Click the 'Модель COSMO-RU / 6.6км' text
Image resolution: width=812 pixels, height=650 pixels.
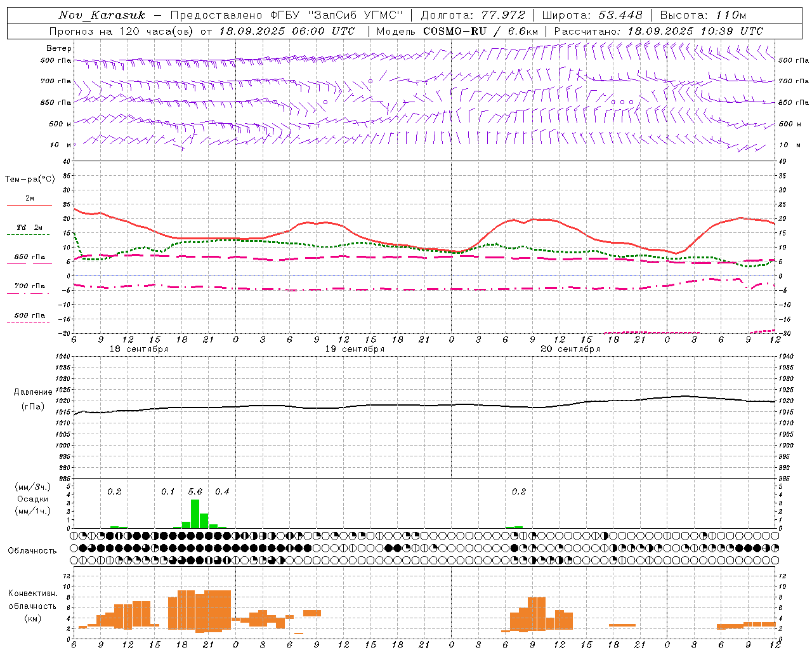click(x=457, y=31)
